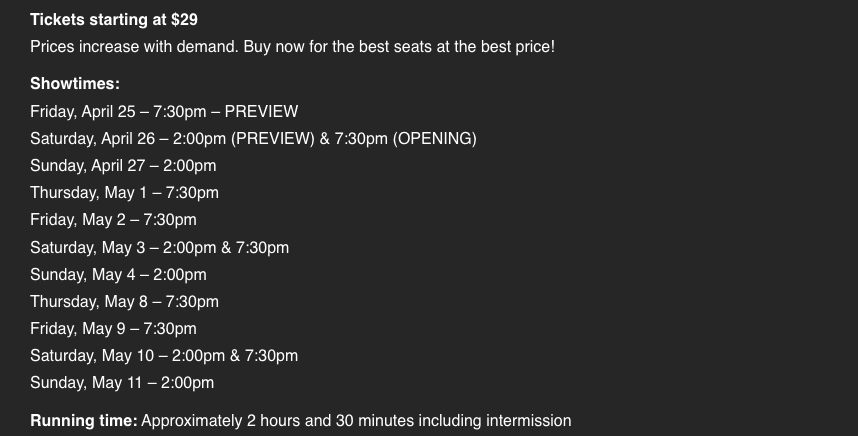858x436 pixels.
Task: Click the "Prices increase with demand" sentence
Action: point(133,47)
